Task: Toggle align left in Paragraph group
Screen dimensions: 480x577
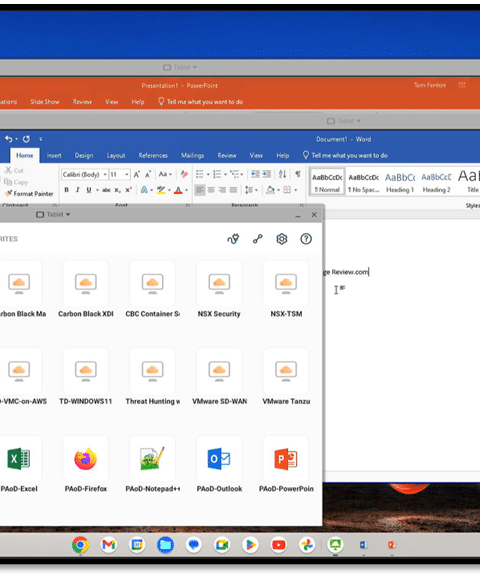Action: click(x=200, y=190)
